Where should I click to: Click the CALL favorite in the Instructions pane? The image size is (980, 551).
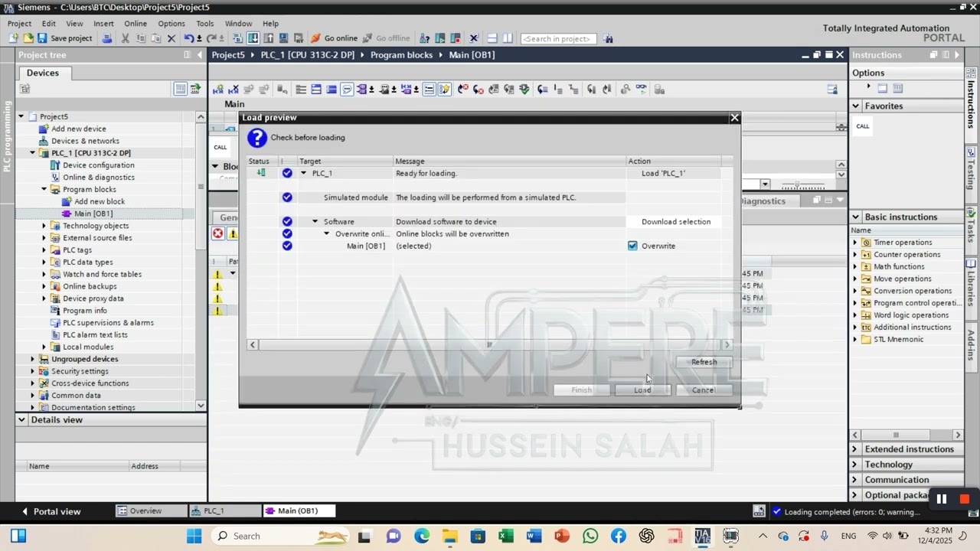click(863, 126)
